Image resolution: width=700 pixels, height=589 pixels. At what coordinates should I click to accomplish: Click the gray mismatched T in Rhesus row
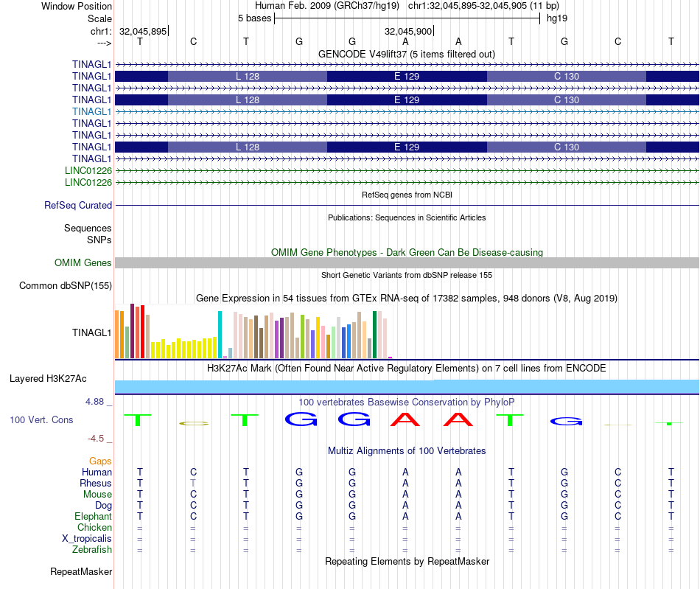tap(193, 483)
